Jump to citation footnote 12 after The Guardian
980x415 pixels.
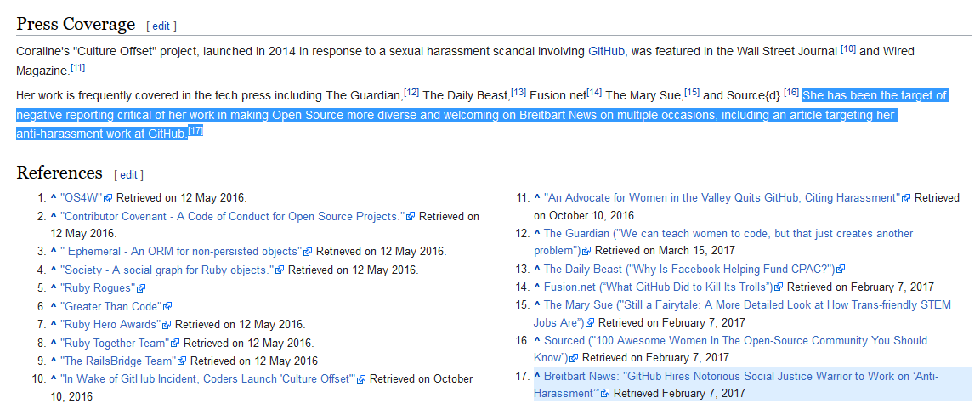411,92
